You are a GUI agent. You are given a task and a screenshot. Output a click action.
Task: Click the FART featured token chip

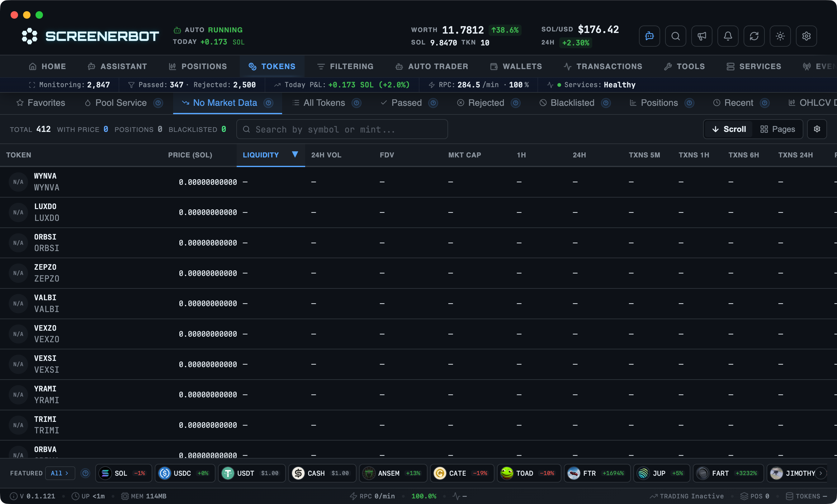pyautogui.click(x=728, y=473)
